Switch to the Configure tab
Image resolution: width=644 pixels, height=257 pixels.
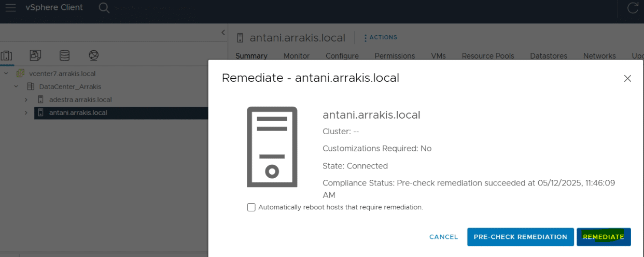(x=342, y=55)
